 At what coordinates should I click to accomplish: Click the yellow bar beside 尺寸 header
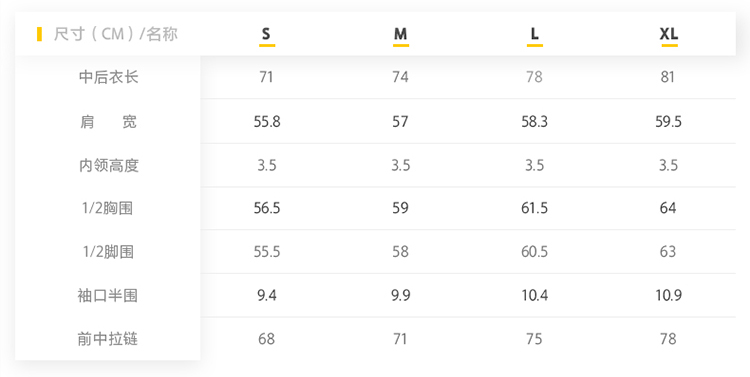pyautogui.click(x=39, y=34)
